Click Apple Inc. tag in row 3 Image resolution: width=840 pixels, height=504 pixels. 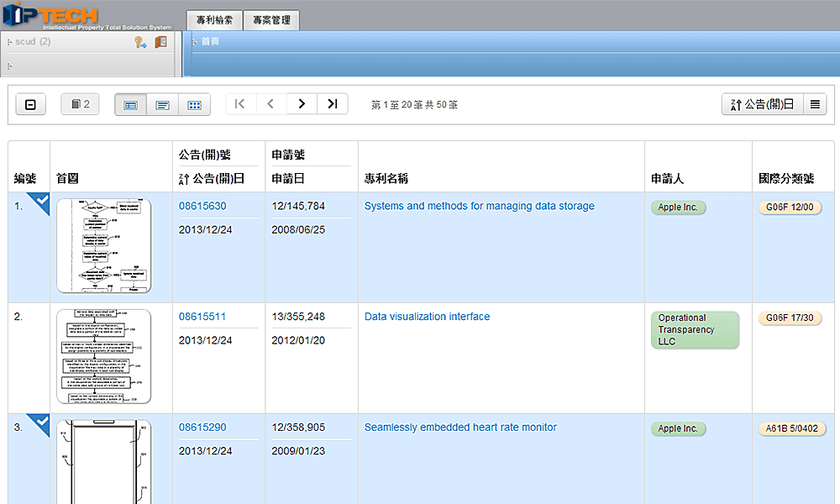click(x=678, y=428)
